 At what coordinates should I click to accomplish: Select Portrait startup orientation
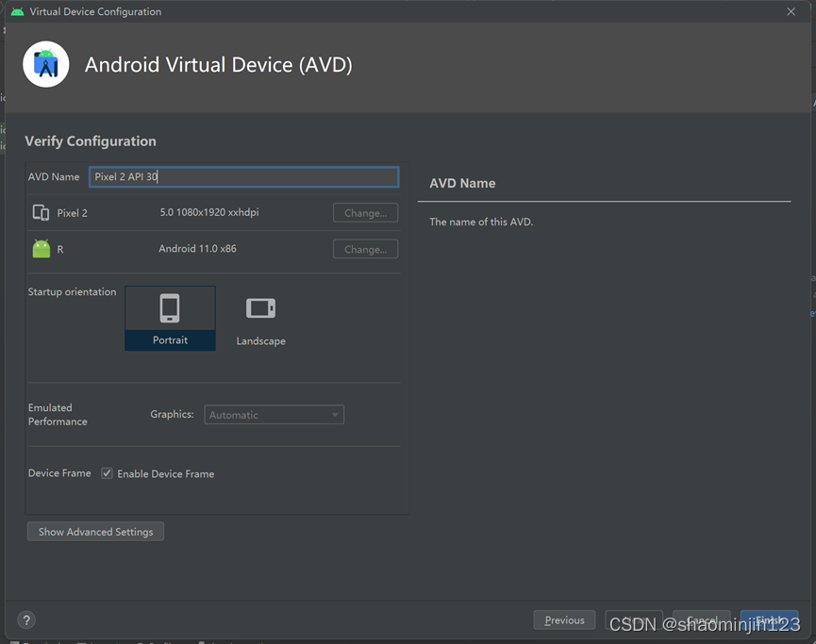170,319
